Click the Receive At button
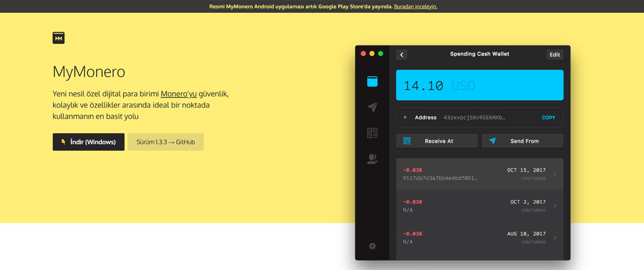The height and width of the screenshot is (270, 644). pyautogui.click(x=437, y=141)
